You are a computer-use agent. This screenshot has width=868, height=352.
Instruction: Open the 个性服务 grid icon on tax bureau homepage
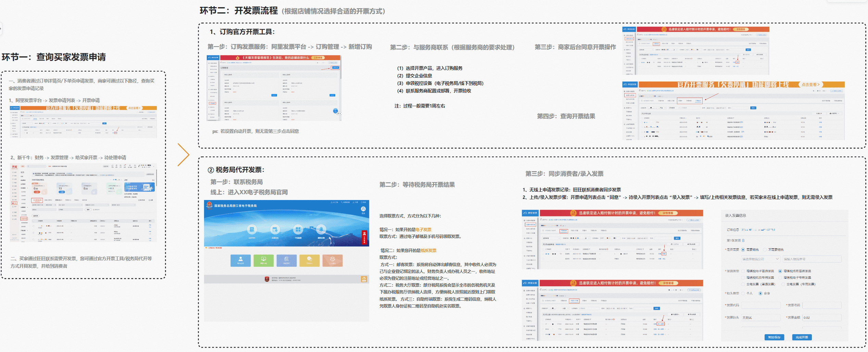(x=298, y=230)
